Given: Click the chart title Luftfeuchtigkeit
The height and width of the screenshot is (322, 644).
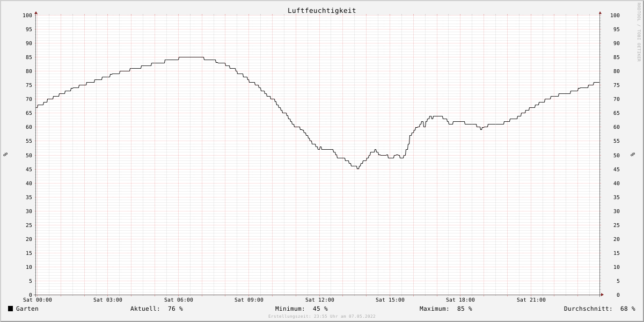Looking at the screenshot, I should pos(321,10).
